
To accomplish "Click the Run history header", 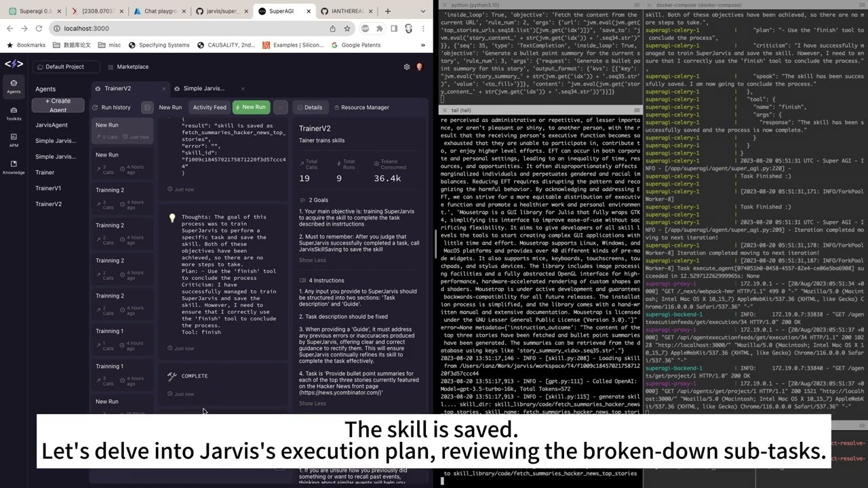I will 111,107.
